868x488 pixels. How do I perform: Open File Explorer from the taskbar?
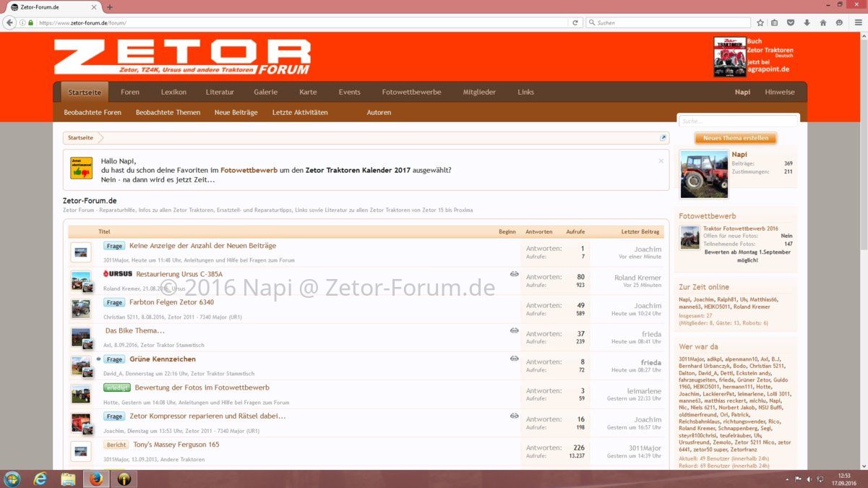click(68, 479)
